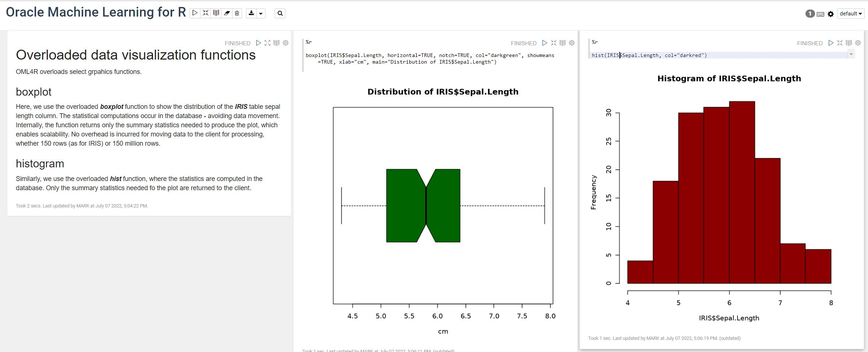The image size is (868, 352).
Task: Toggle show/hide code for all paragraphs
Action: [206, 13]
